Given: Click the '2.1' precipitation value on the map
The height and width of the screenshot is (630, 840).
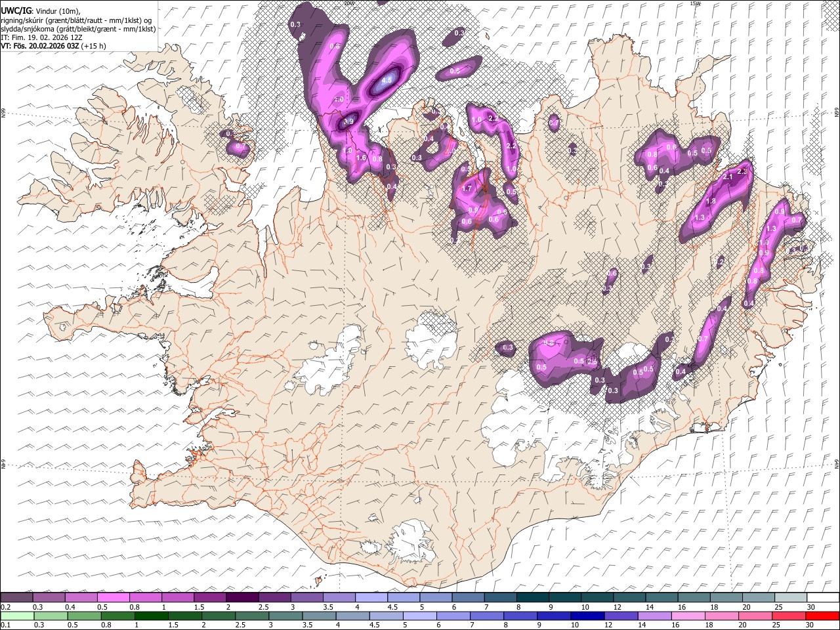Looking at the screenshot, I should click(727, 177).
